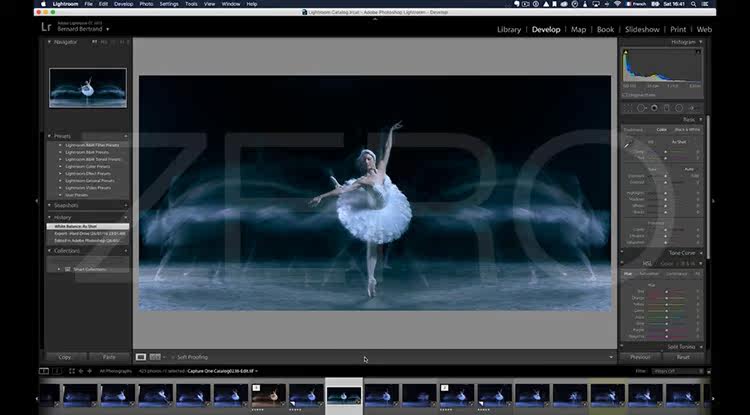Toggle highlight clipping indicator in histogram
Screen dimensions: 750x415
pos(698,52)
